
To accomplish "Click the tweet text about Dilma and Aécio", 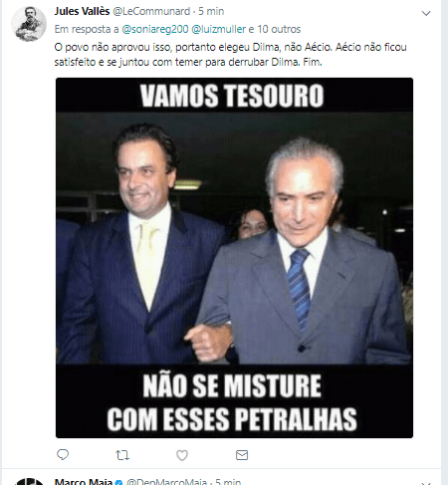I will point(230,55).
